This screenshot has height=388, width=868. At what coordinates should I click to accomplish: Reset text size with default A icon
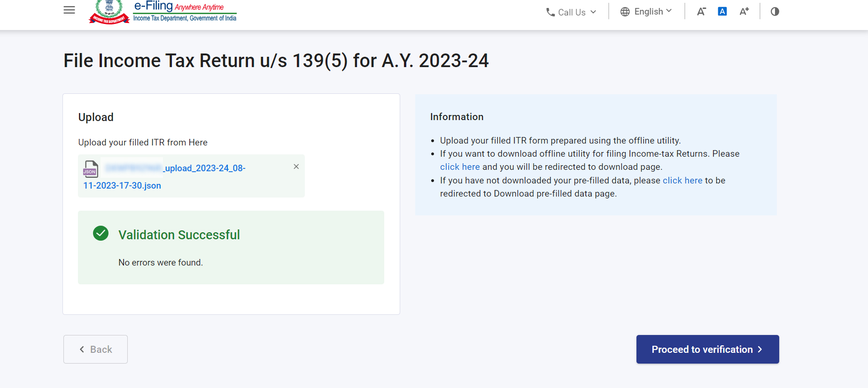(x=722, y=11)
